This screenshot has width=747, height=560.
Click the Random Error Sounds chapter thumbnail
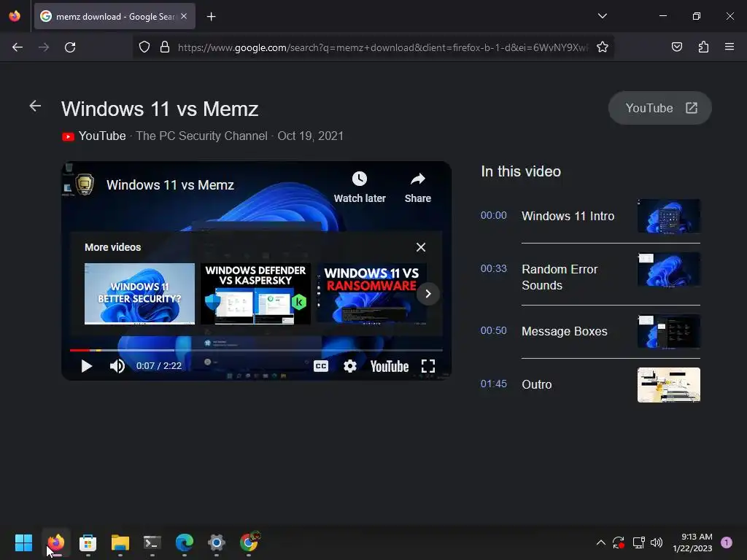point(669,270)
